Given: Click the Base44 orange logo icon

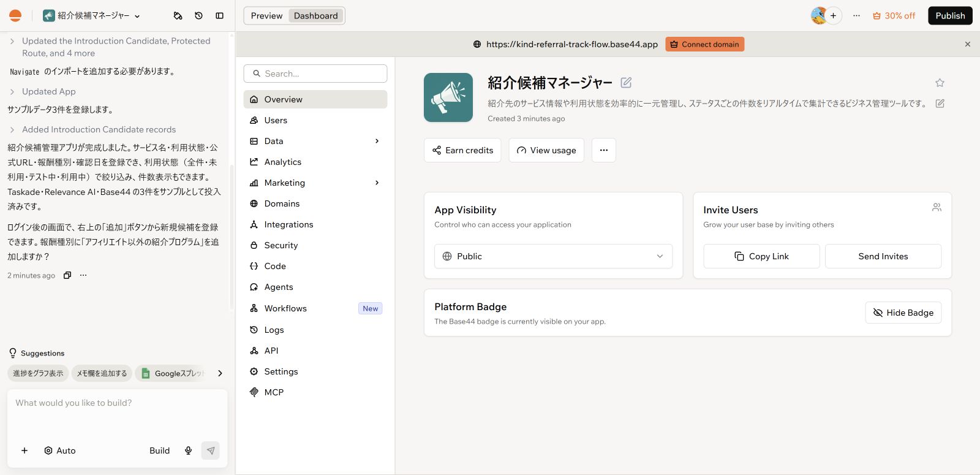Looking at the screenshot, I should [15, 16].
